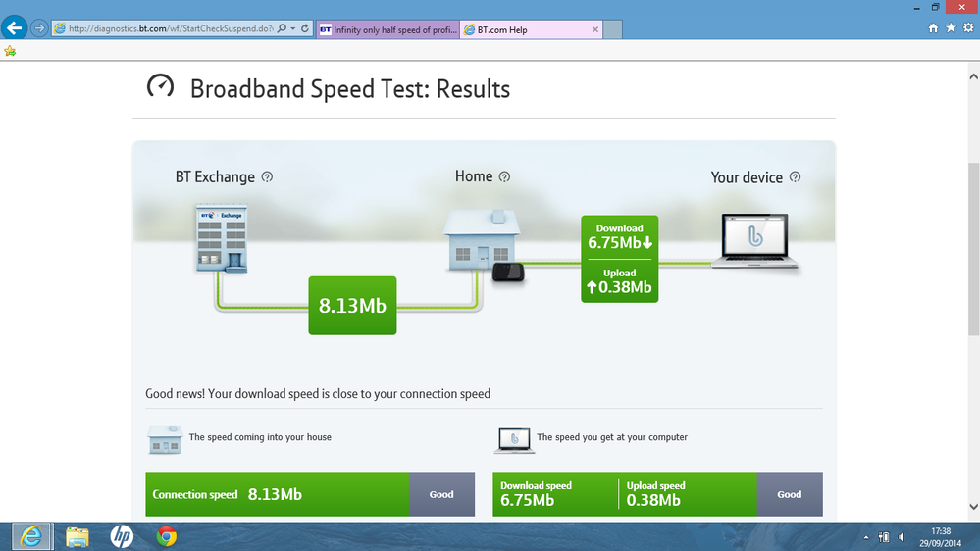Launch Google Chrome from taskbar

point(166,536)
